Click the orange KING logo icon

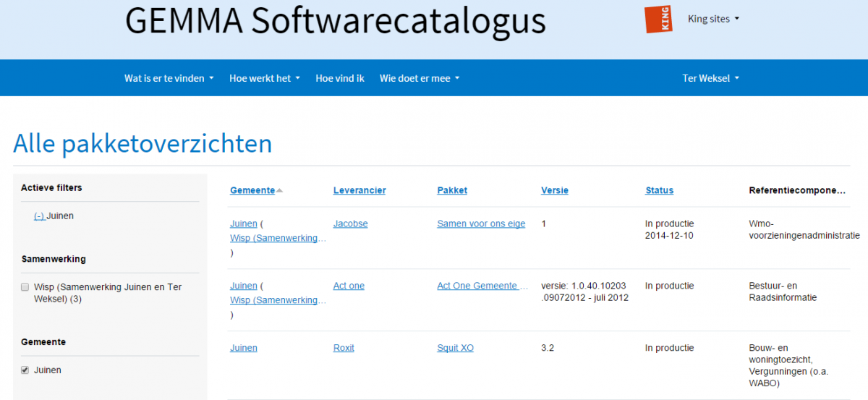point(658,19)
